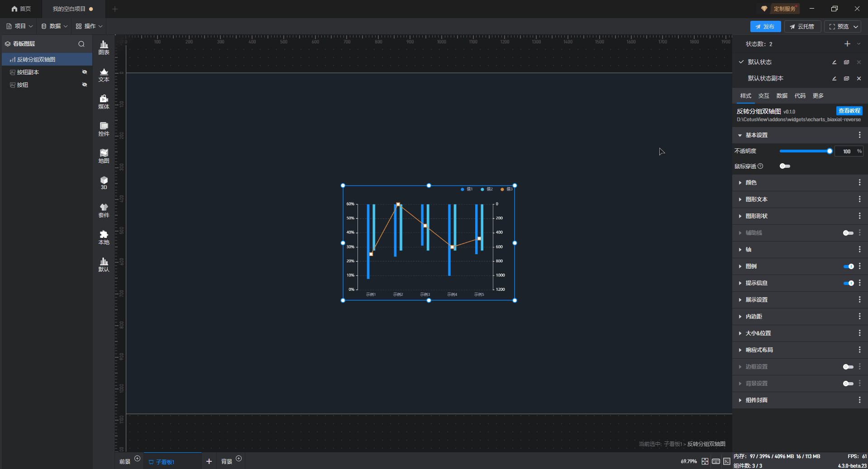The width and height of the screenshot is (868, 469).
Task: Click the 发布 publish button
Action: [765, 27]
